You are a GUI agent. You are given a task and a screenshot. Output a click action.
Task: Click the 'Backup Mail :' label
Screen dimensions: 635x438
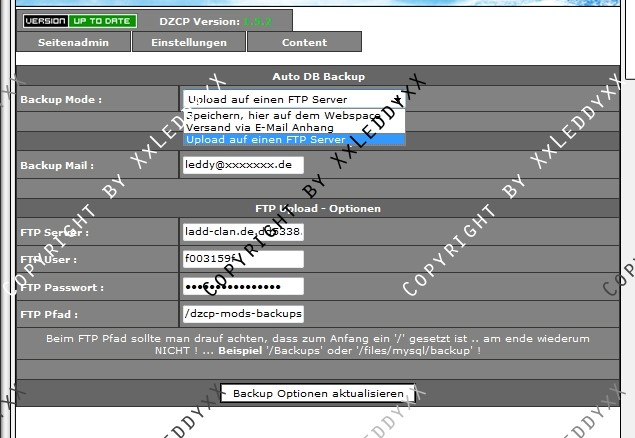point(57,165)
